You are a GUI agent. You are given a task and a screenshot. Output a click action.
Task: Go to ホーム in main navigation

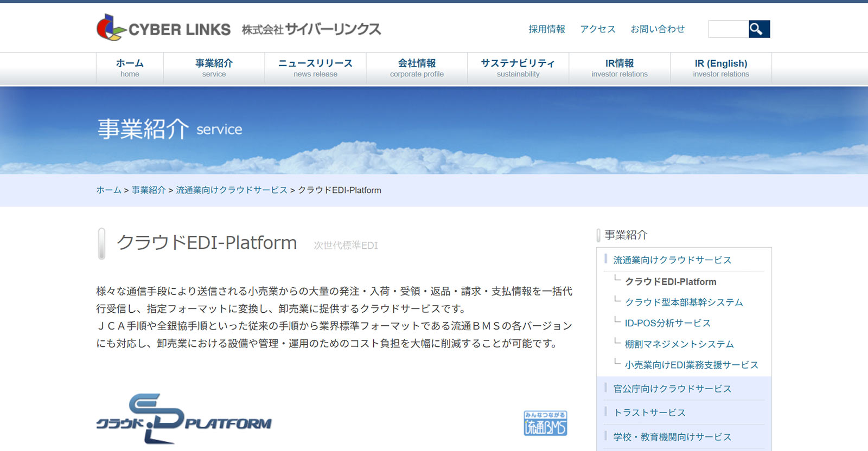(x=130, y=68)
